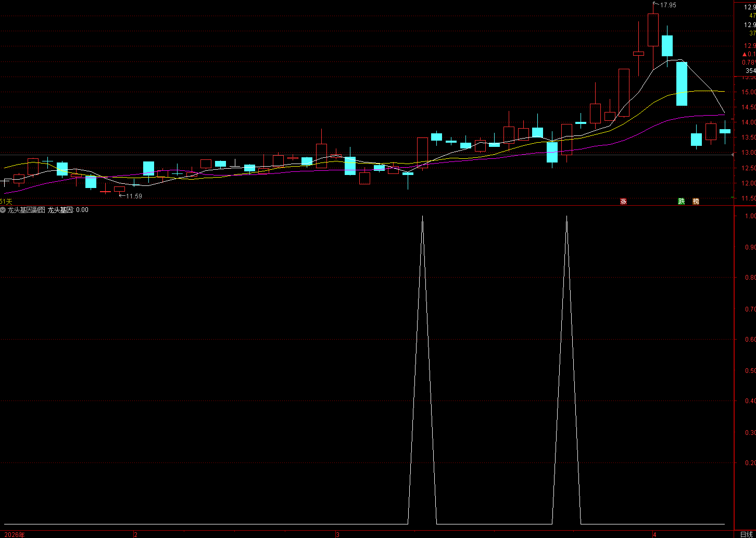Click the red 涨 marker icon
This screenshot has height=538, width=756.
(623, 202)
